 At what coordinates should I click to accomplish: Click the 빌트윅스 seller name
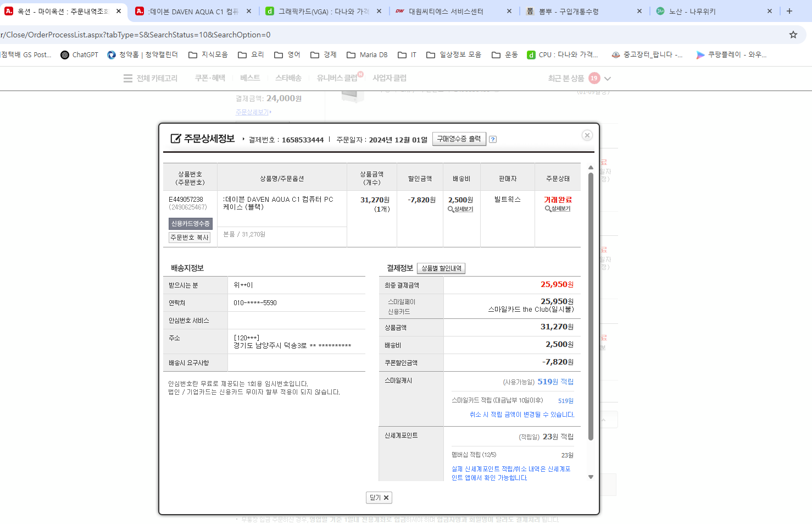click(507, 200)
